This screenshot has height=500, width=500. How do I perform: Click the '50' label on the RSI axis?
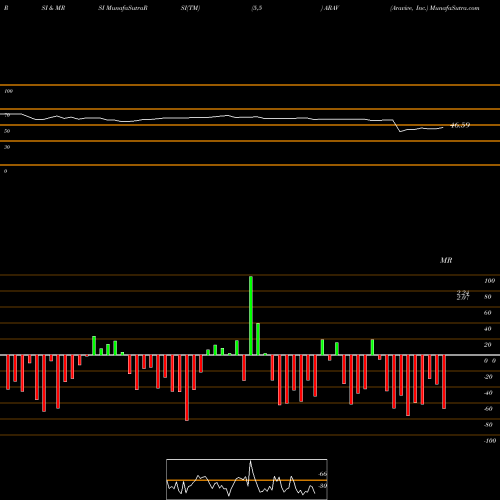point(7,131)
